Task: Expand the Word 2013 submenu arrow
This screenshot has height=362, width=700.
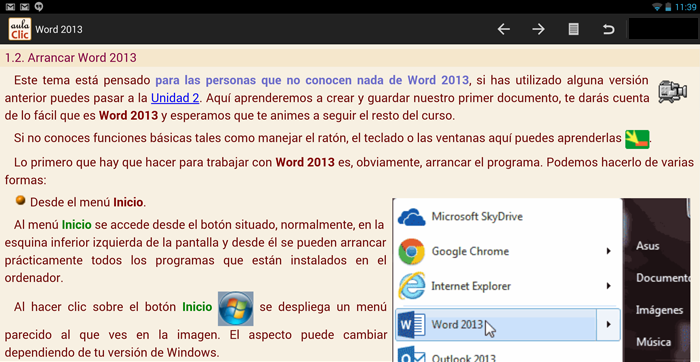Action: (x=608, y=325)
